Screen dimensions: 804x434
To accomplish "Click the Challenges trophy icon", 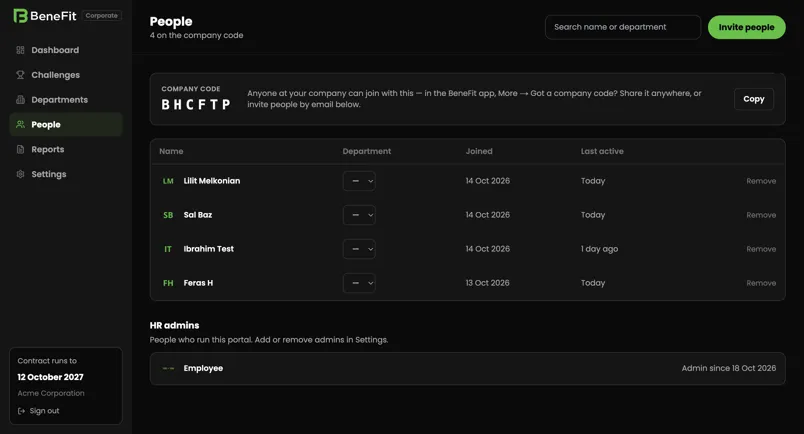I will [21, 75].
